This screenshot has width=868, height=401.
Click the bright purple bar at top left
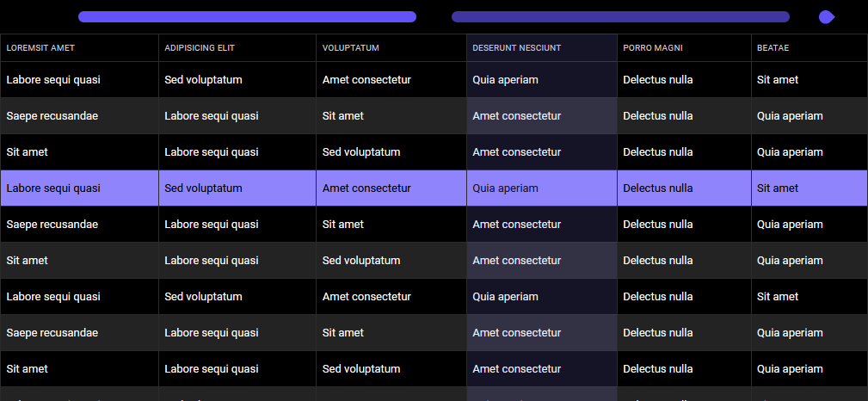pos(247,16)
